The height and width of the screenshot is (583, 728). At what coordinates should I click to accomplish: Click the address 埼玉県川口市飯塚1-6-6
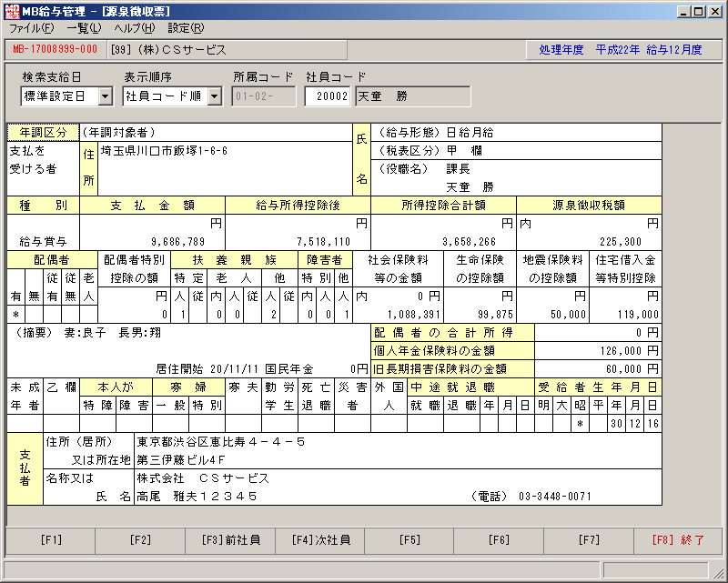pos(164,151)
